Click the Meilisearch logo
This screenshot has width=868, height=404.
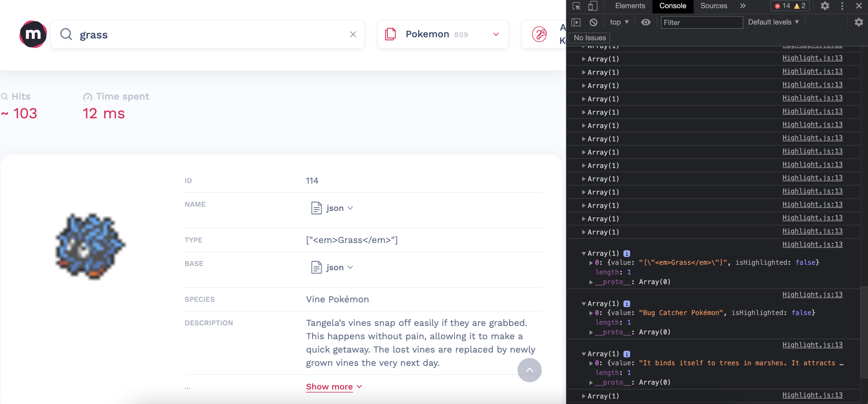click(x=33, y=34)
